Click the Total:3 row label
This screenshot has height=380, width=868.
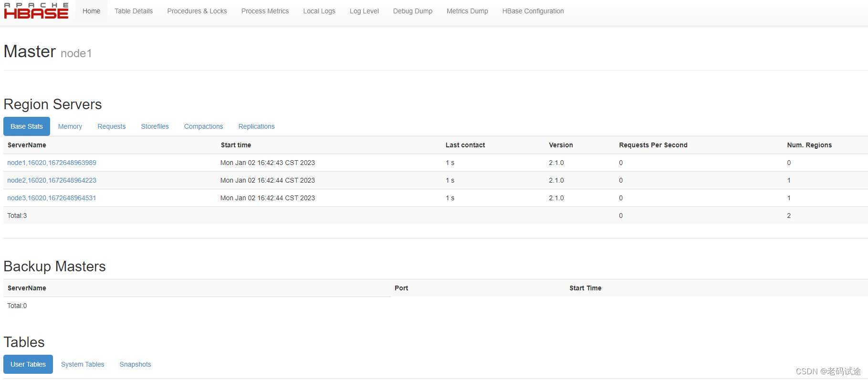[x=17, y=216]
